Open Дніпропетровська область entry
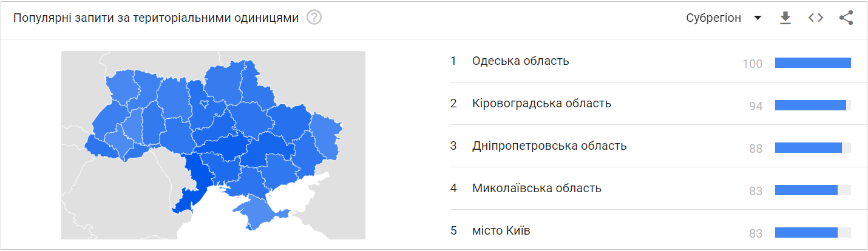This screenshot has height=251, width=868. [549, 146]
